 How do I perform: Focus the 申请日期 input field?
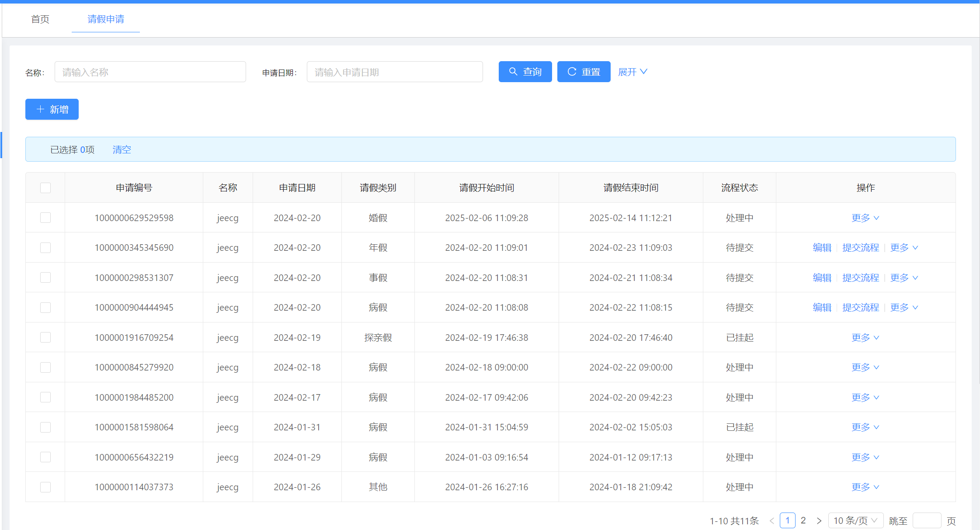click(395, 72)
